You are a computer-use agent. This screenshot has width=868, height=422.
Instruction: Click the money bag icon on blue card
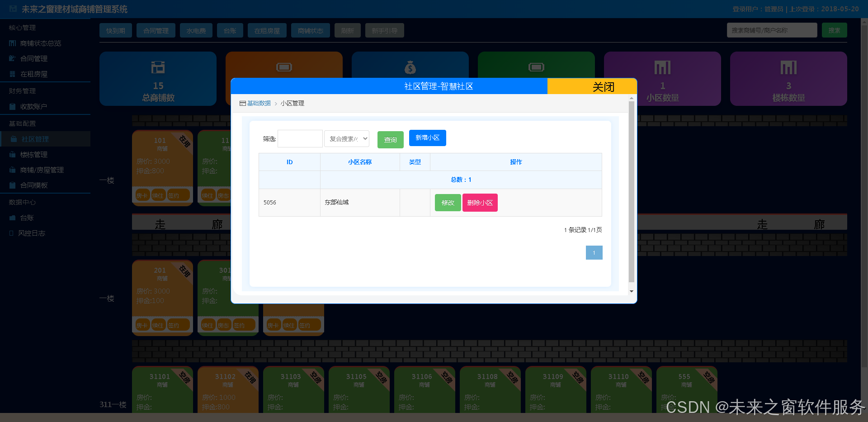point(410,67)
